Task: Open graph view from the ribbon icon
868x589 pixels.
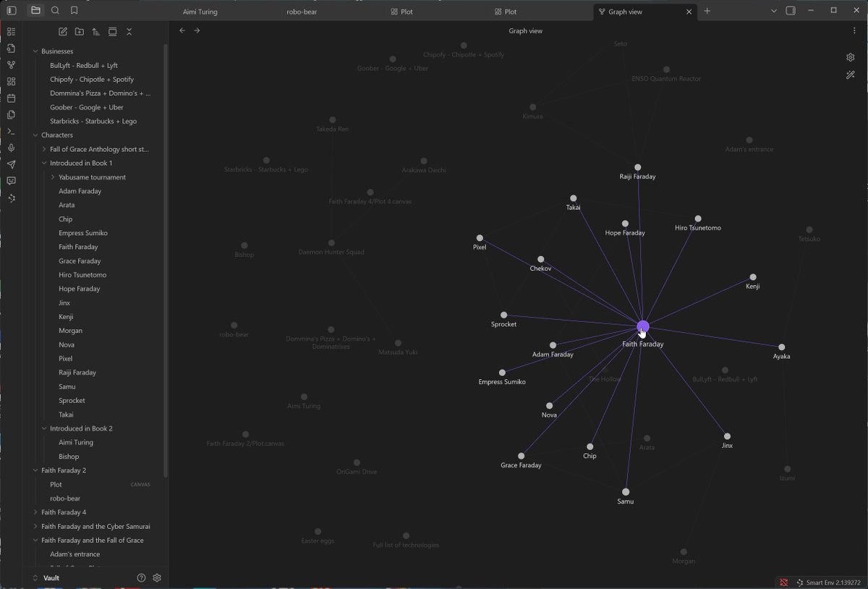Action: click(x=11, y=65)
